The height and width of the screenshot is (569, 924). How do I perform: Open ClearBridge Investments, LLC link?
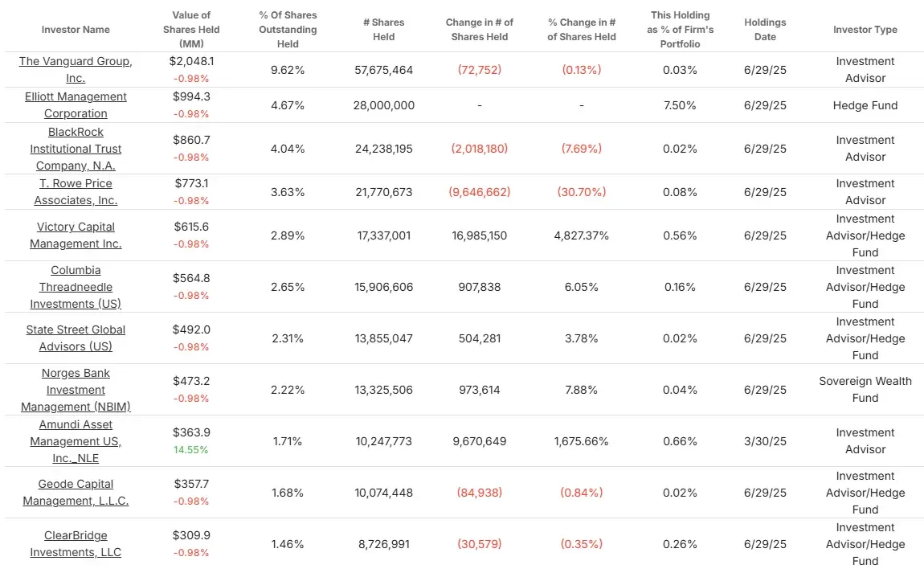tap(76, 543)
